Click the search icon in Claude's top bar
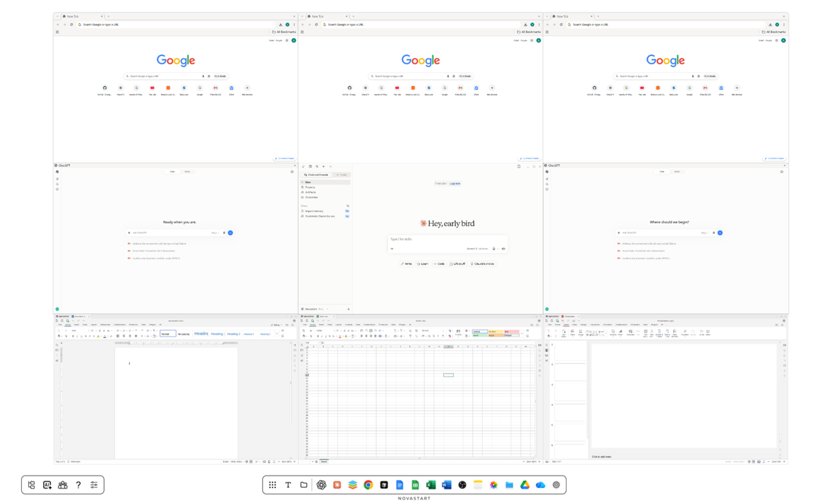 click(x=317, y=166)
